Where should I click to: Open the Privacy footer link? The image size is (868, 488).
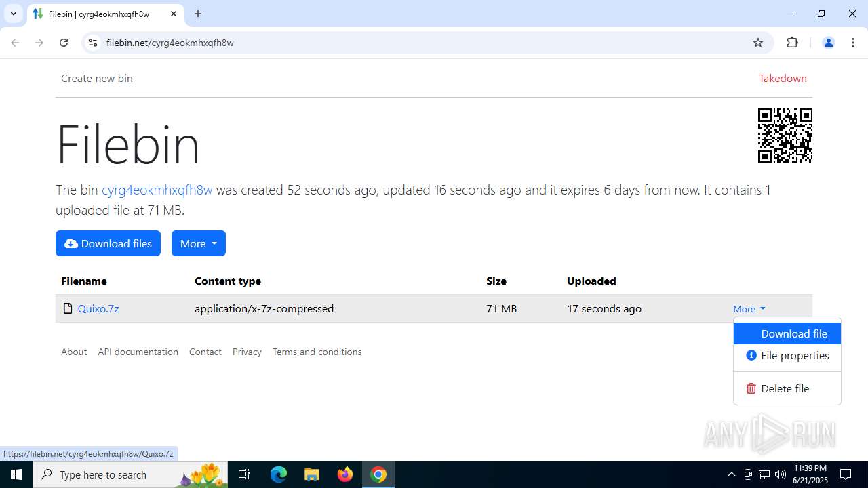[247, 352]
